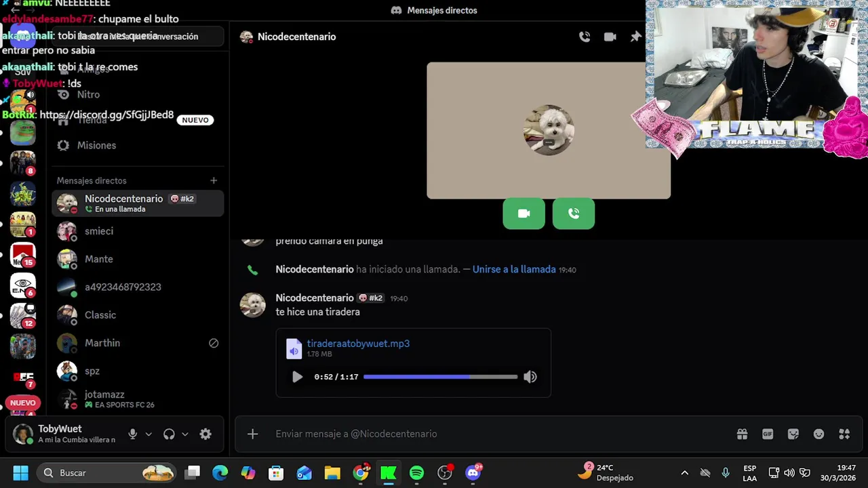Mute the audio attachment volume
Image resolution: width=868 pixels, height=488 pixels.
(x=530, y=377)
